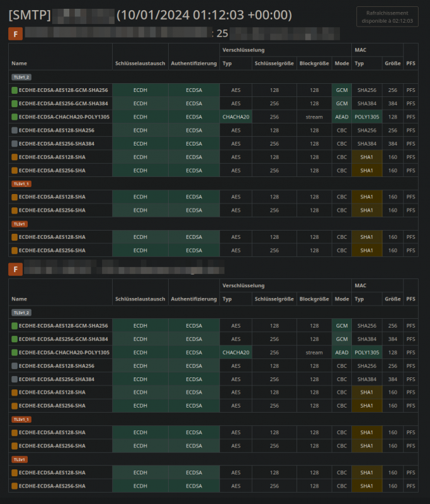Click the Rafraîchissement disponible refresh button
This screenshot has height=504, width=430.
click(387, 16)
